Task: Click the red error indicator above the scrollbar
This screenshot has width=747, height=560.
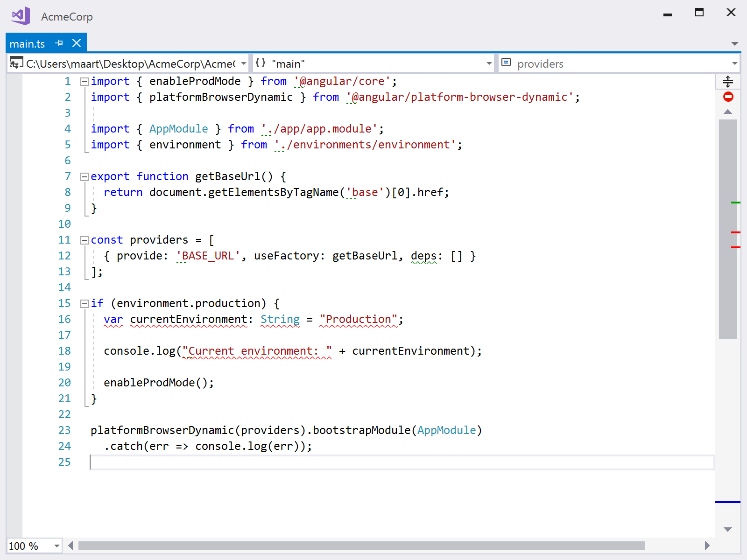Action: 728,97
